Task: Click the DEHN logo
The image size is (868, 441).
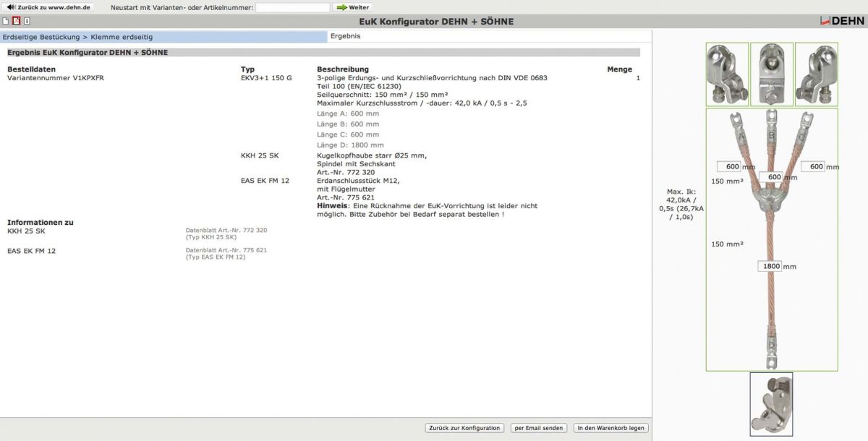Action: [x=842, y=21]
